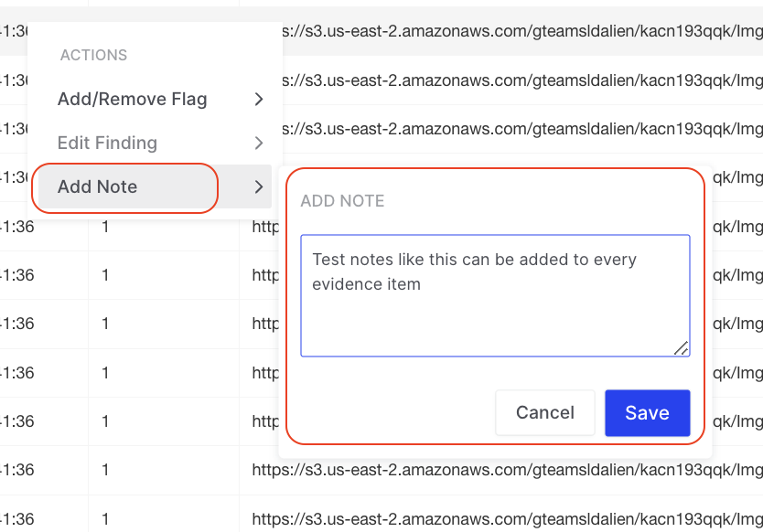Click the "1" cell directly below the Add Note entry

pyautogui.click(x=106, y=226)
